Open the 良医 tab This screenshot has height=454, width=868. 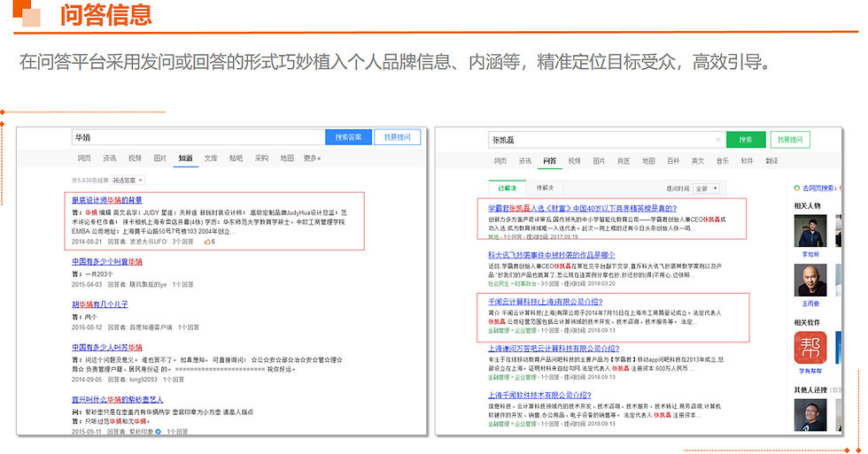(624, 161)
